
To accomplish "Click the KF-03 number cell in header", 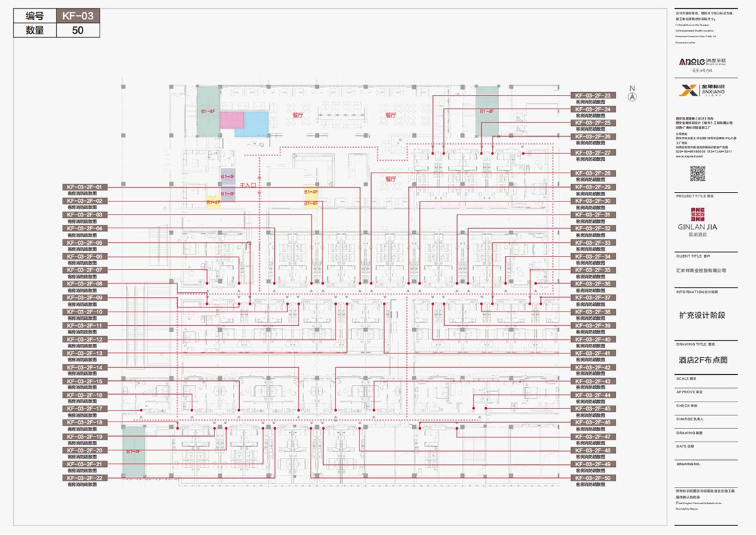I will pyautogui.click(x=77, y=16).
